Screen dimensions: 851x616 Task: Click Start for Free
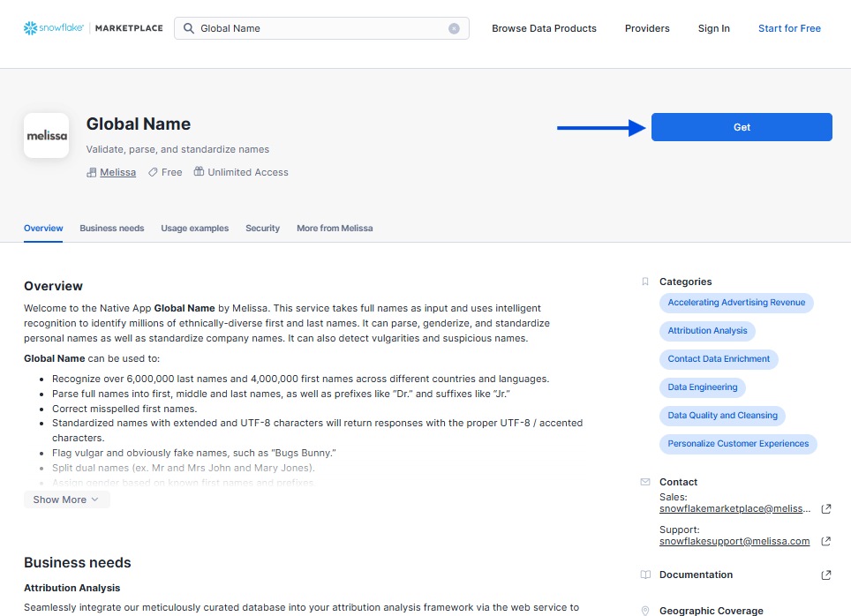pyautogui.click(x=789, y=28)
